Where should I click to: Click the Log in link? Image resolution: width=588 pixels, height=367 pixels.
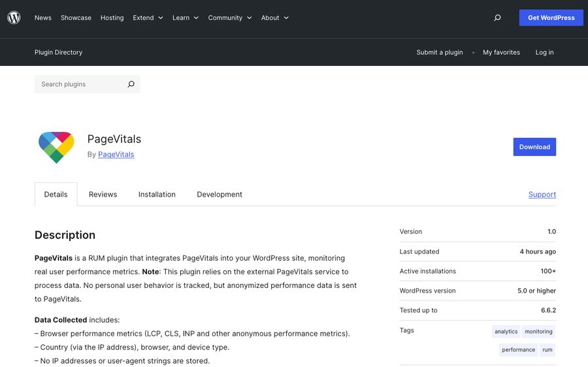[x=544, y=52]
